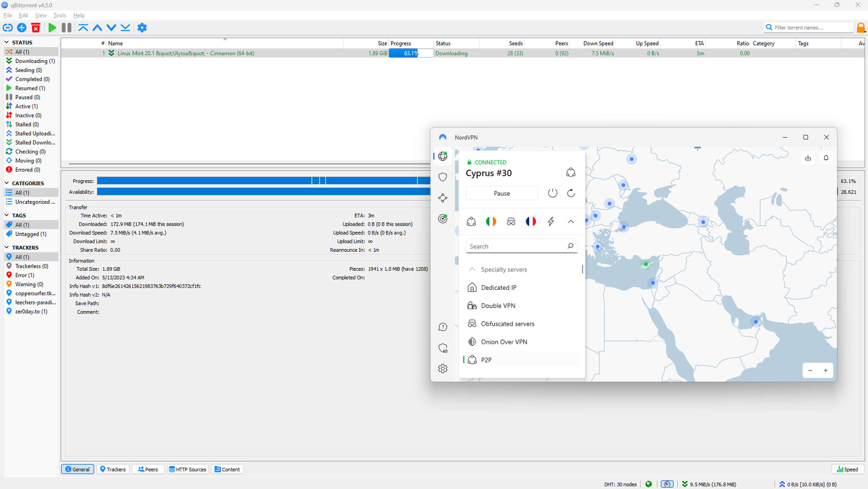Switch to the Peers tab

(148, 469)
